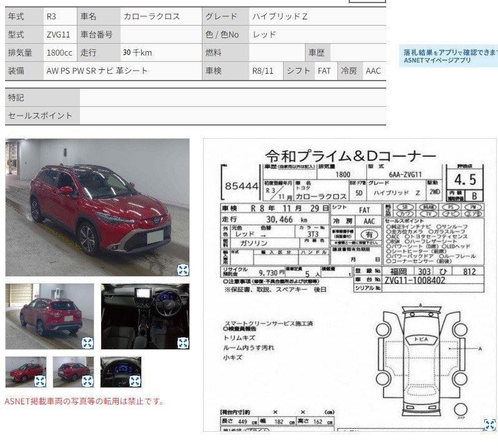498x448 pixels.
Task: Select the grade value ハイブリッド Z
Action: pos(280,16)
